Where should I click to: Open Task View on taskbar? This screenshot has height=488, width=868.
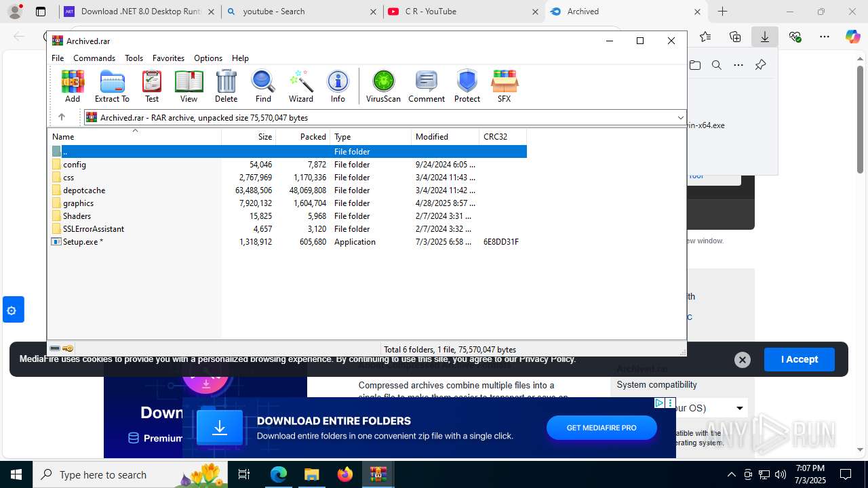click(245, 474)
